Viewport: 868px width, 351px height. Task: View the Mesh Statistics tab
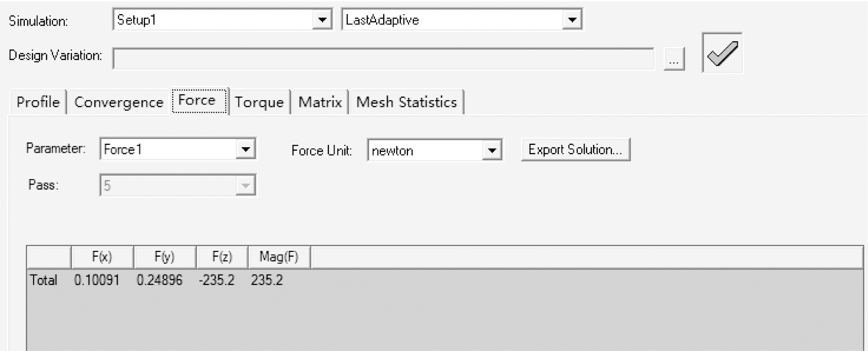407,102
